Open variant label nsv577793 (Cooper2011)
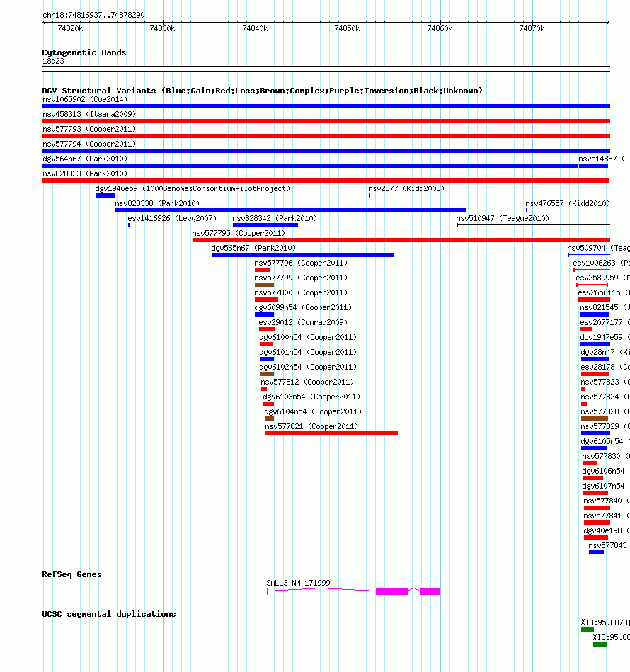The height and width of the screenshot is (672, 630). tap(89, 129)
